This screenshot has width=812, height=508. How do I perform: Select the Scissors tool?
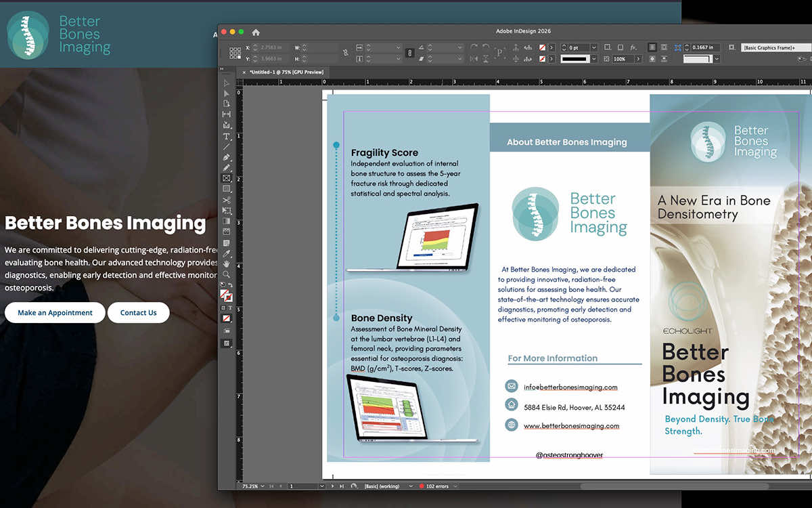tap(227, 200)
